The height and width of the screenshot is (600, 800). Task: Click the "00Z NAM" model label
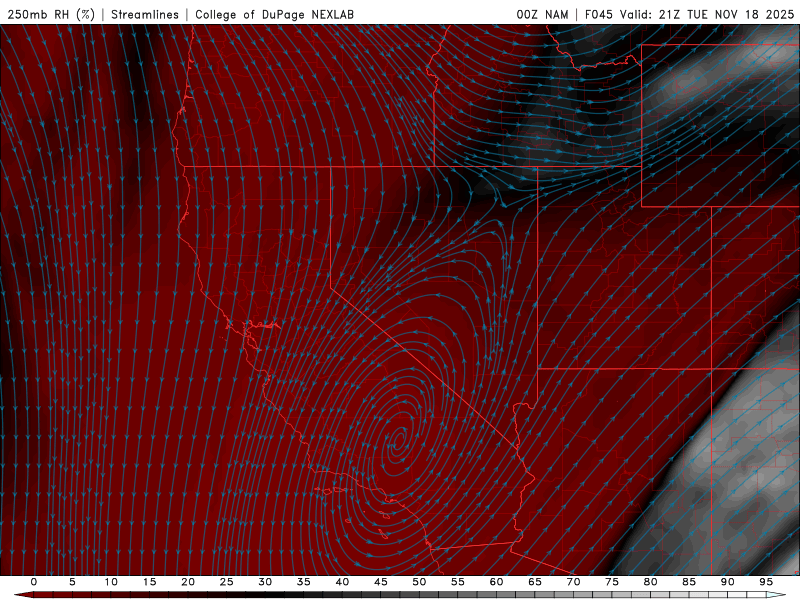pyautogui.click(x=542, y=14)
